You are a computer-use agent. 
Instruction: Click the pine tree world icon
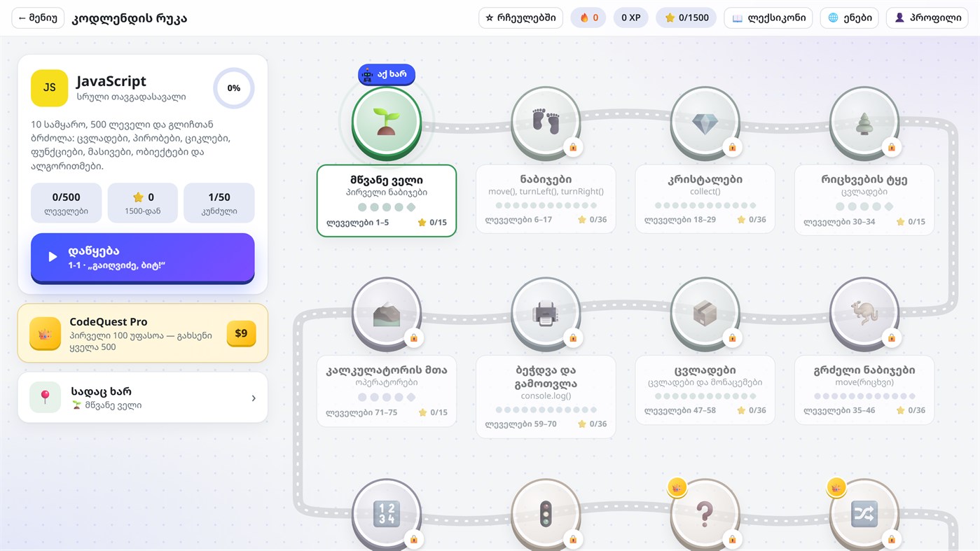[x=864, y=121]
